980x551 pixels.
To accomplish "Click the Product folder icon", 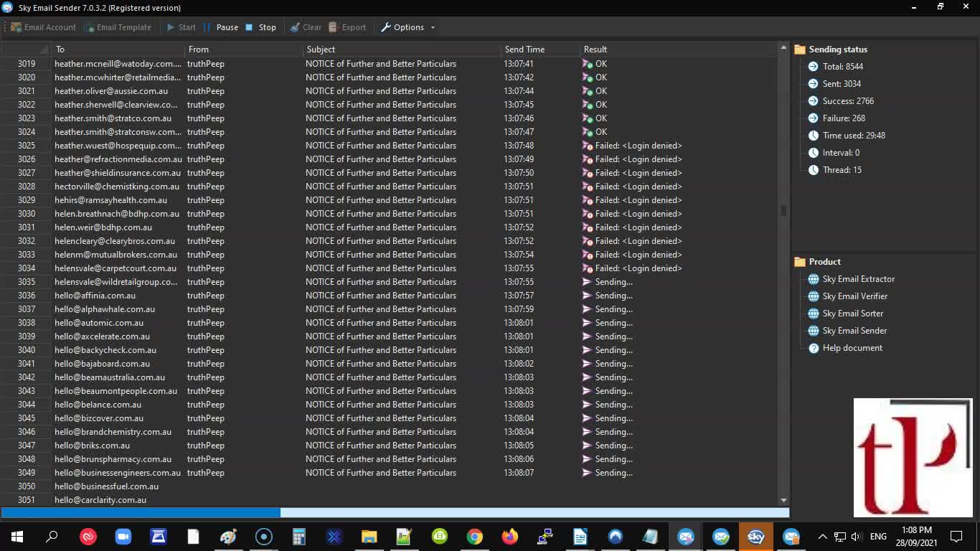I will click(800, 262).
